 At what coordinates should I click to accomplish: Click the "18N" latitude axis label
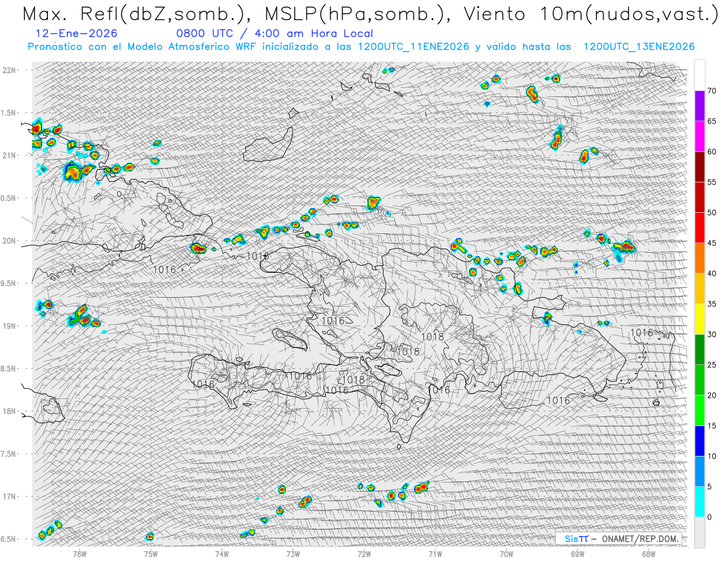pos(10,412)
